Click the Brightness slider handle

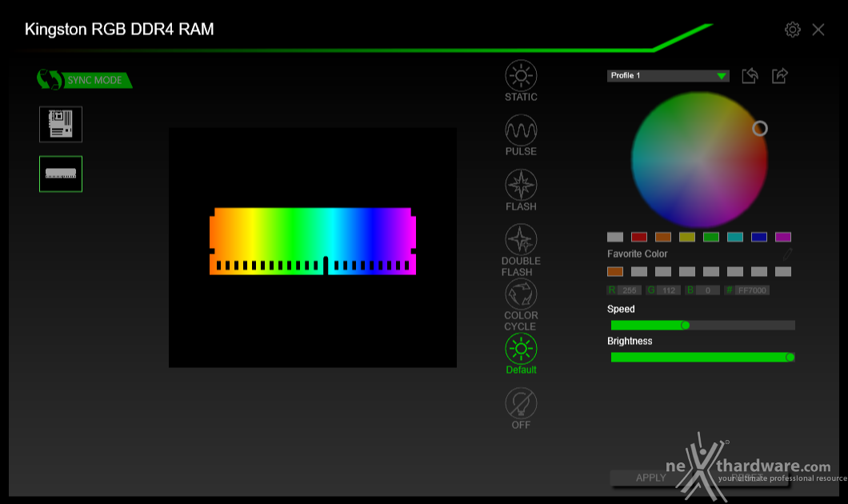pyautogui.click(x=790, y=357)
